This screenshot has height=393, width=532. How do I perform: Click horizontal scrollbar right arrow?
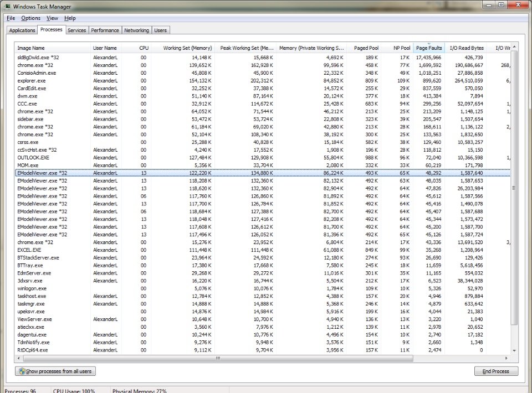tap(507, 358)
